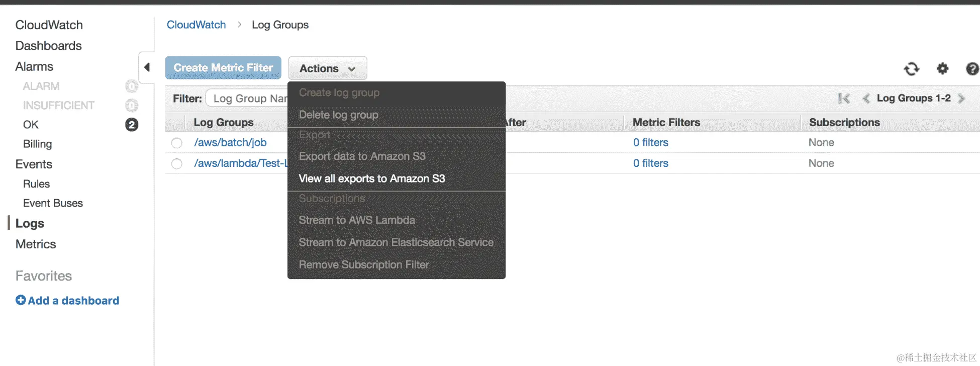Viewport: 980px width, 366px height.
Task: Refresh the log groups list
Action: point(912,68)
